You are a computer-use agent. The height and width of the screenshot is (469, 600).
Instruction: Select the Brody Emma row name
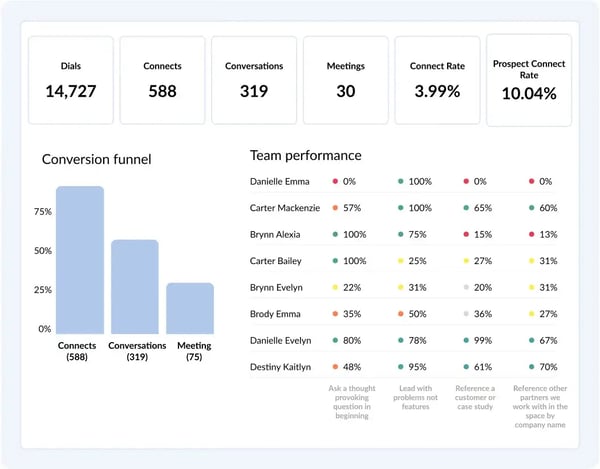(275, 314)
